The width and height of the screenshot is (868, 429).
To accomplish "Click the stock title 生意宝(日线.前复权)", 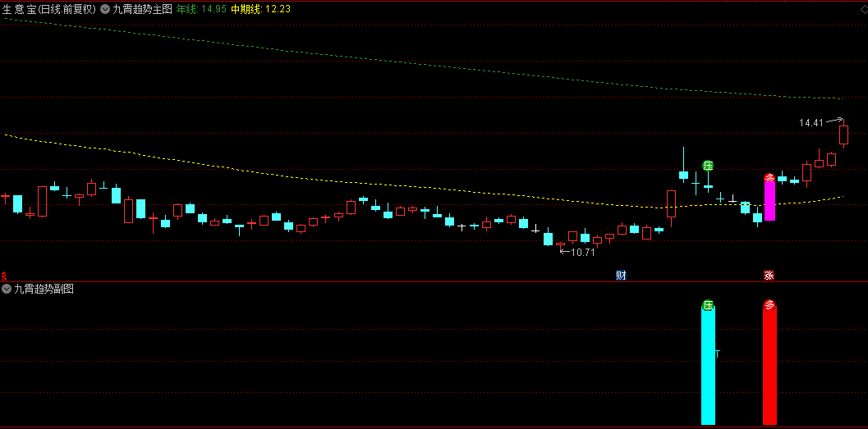I will click(49, 9).
